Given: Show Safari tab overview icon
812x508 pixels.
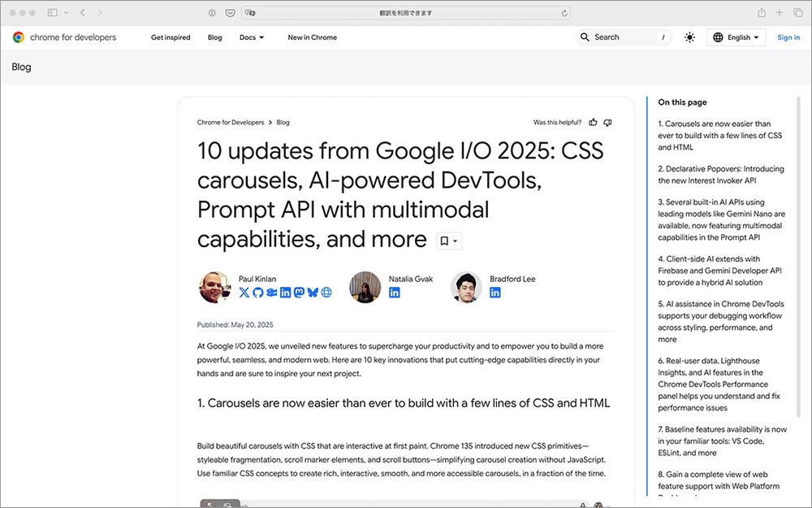Looking at the screenshot, I should [798, 12].
